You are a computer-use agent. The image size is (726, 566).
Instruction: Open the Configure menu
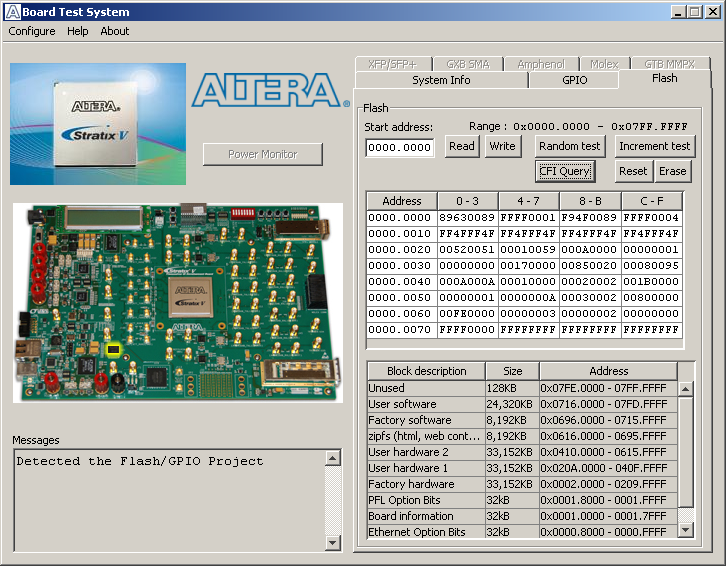[x=31, y=31]
